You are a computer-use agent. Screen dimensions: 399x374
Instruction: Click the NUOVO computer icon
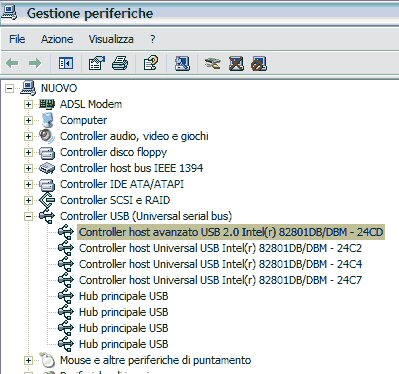tap(28, 88)
